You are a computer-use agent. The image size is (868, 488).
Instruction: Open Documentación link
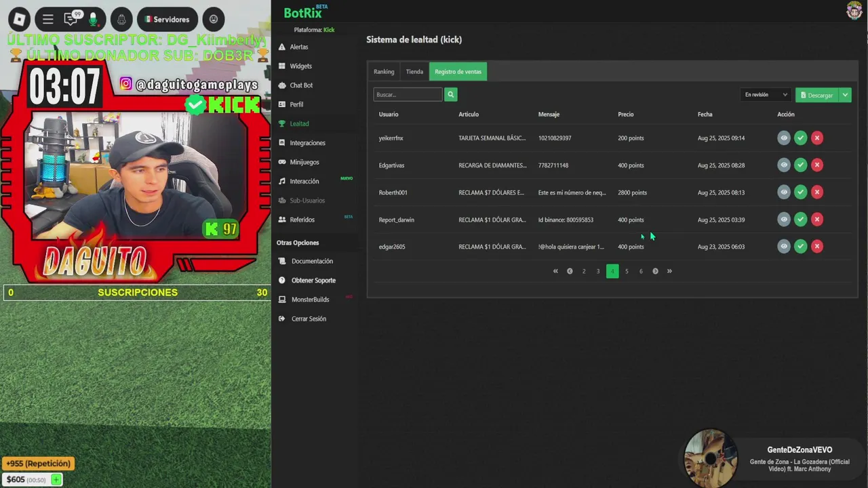pyautogui.click(x=312, y=261)
